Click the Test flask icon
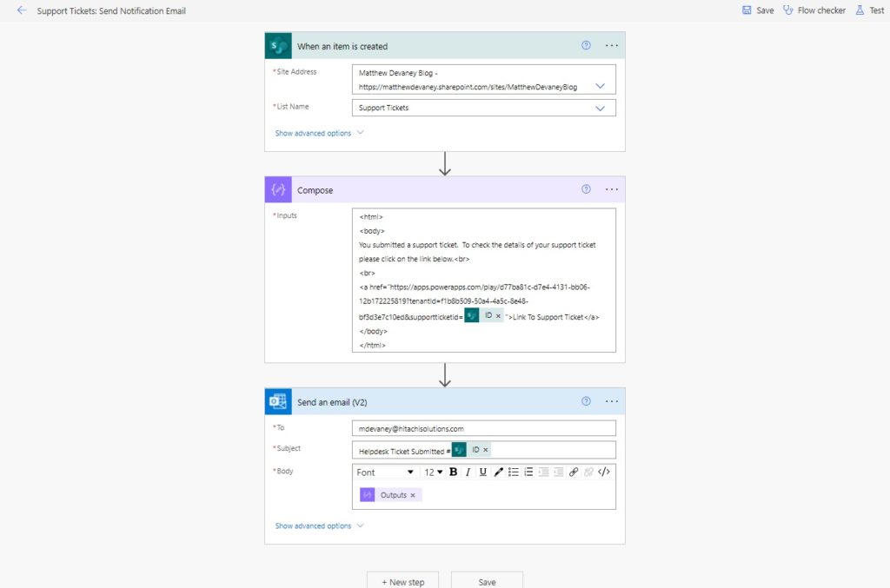This screenshot has height=588, width=890. tap(860, 10)
